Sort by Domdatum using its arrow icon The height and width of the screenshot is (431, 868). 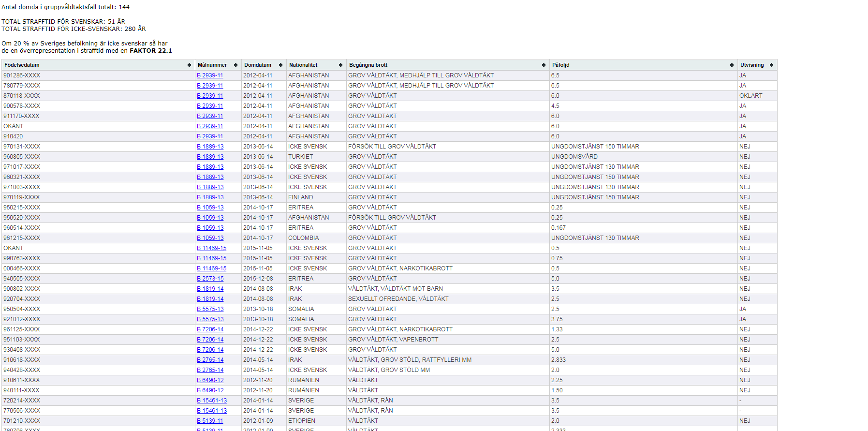pos(280,65)
